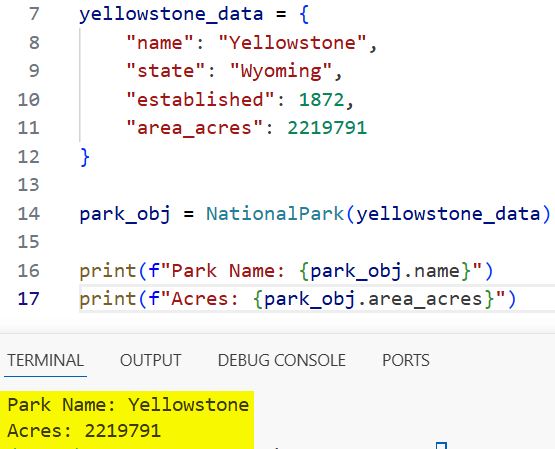Click line number 11 in gutter
The width and height of the screenshot is (555, 449).
[x=29, y=128]
